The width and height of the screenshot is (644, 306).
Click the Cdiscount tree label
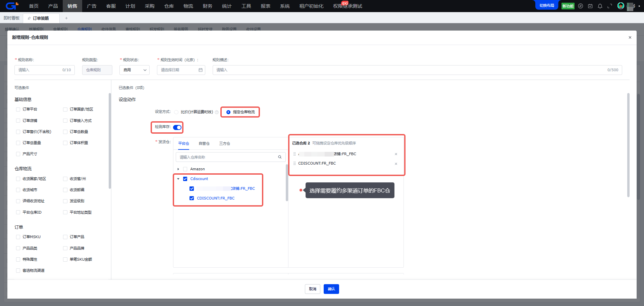199,179
